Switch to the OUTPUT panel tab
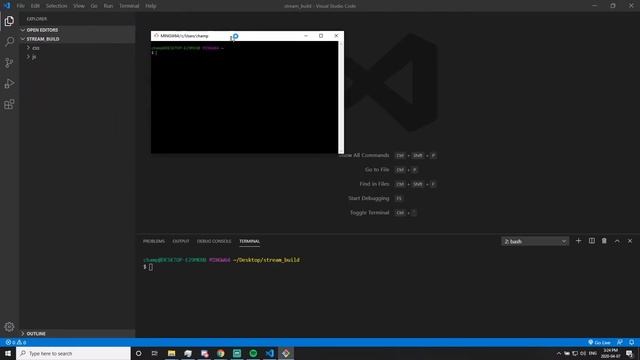The height and width of the screenshot is (360, 640). tap(181, 241)
